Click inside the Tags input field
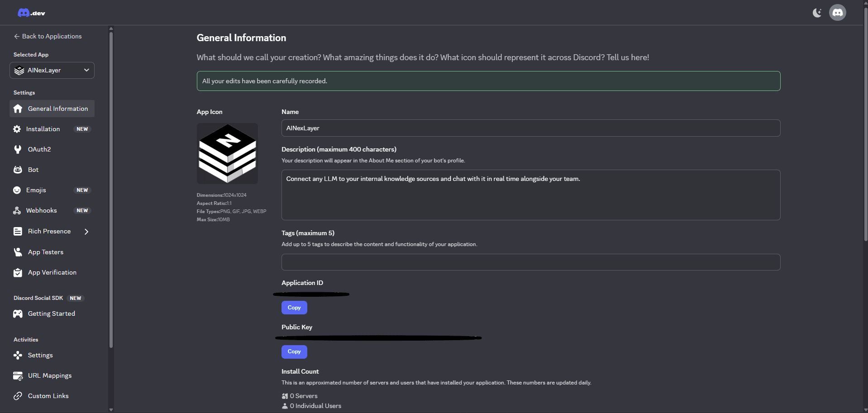 click(530, 262)
